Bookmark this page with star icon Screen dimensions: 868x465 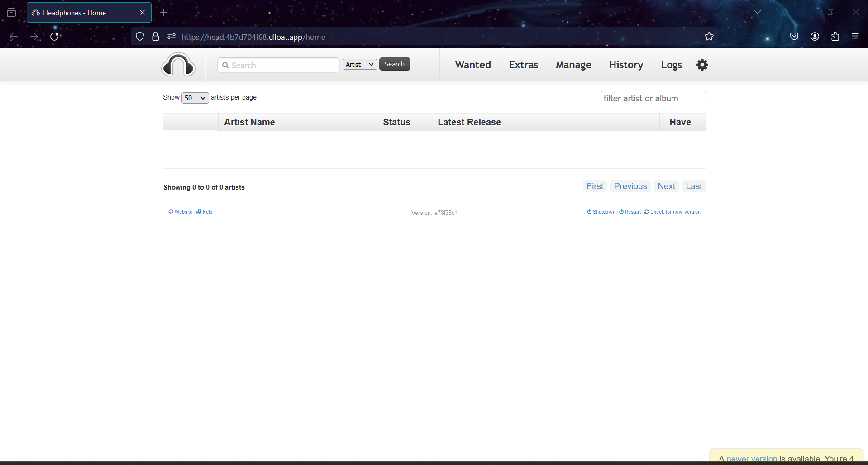pyautogui.click(x=709, y=37)
